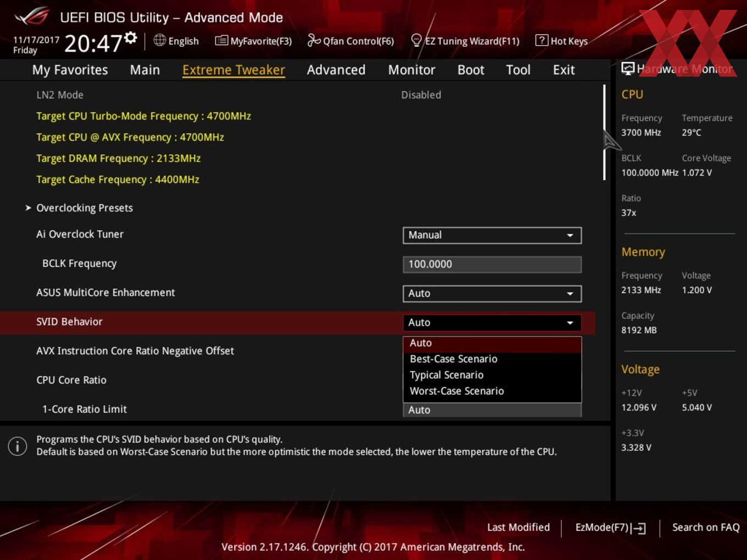This screenshot has width=747, height=560.
Task: Click the ROG logo icon
Action: click(32, 16)
